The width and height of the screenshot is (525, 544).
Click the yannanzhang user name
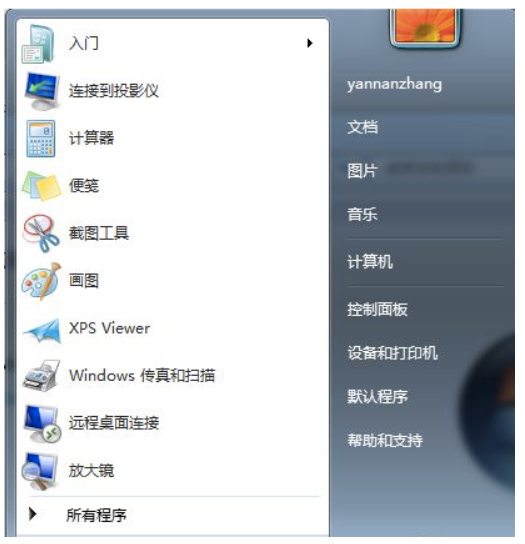point(395,84)
